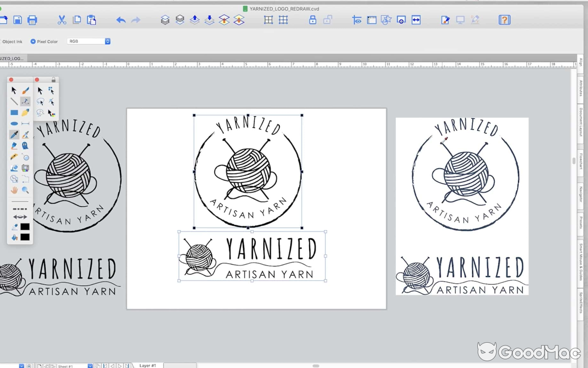Pick the paintbrush tool

26,91
